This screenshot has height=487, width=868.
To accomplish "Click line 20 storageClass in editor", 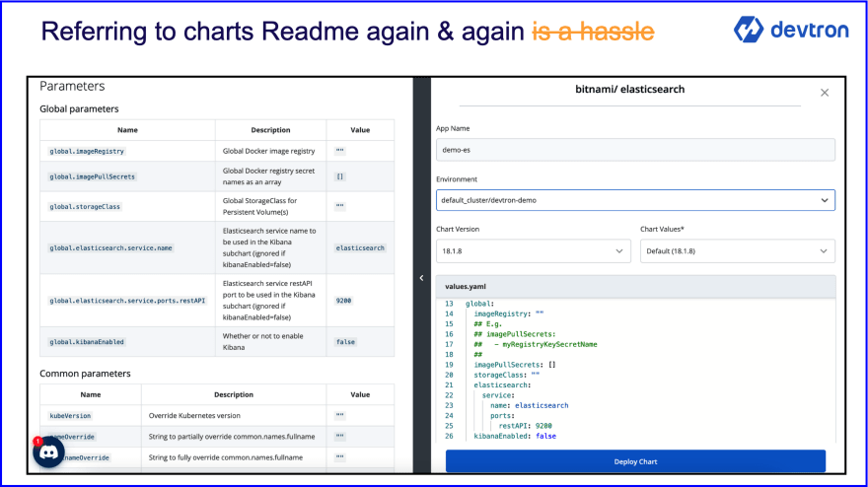I will pyautogui.click(x=506, y=375).
